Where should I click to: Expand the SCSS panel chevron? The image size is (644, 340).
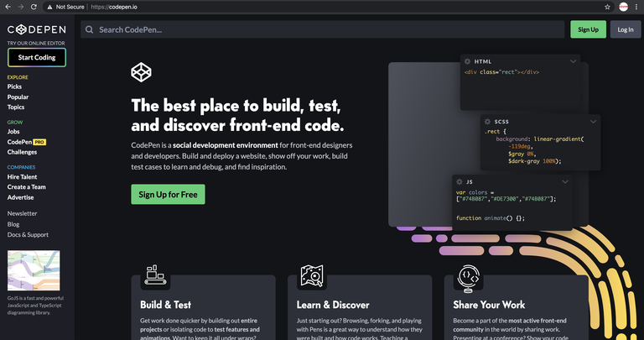[593, 121]
